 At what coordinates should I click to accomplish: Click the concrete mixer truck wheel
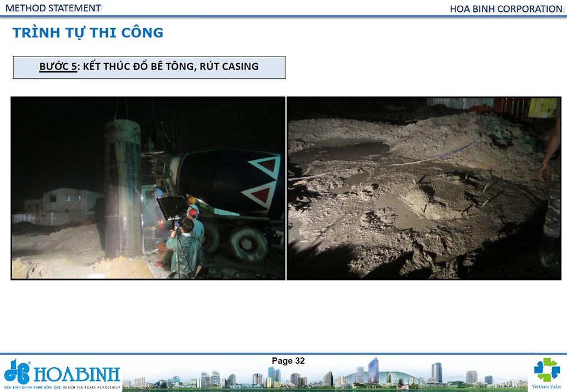(x=249, y=245)
